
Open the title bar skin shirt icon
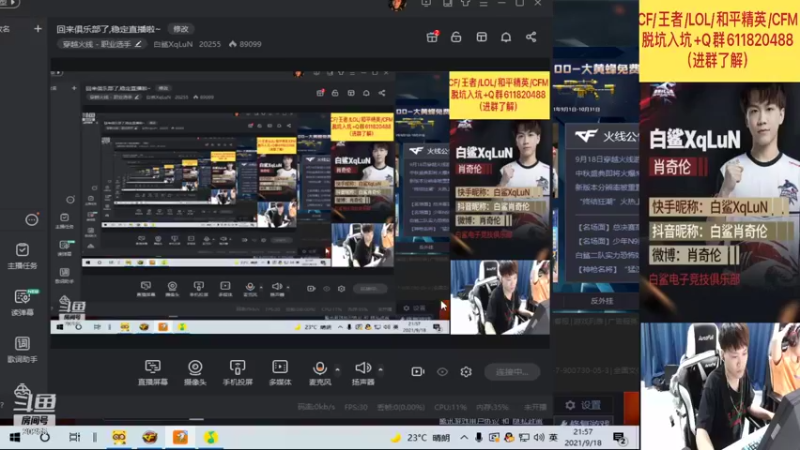pos(465,3)
